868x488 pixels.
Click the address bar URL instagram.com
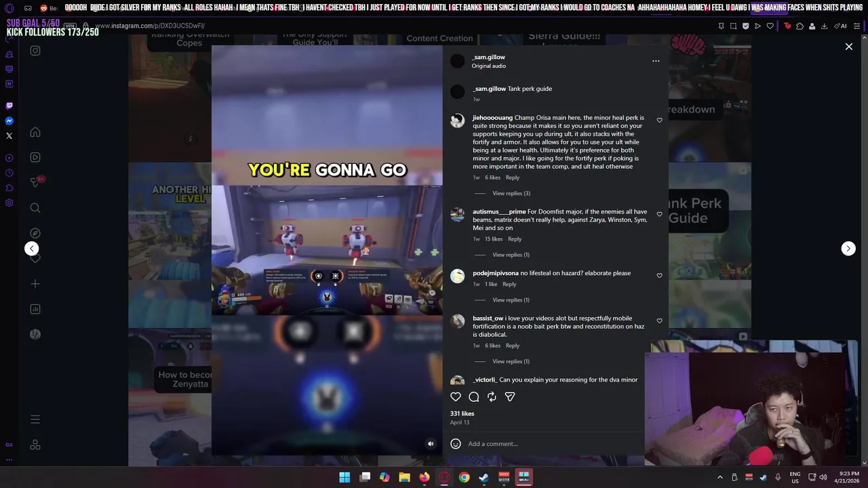pos(150,26)
